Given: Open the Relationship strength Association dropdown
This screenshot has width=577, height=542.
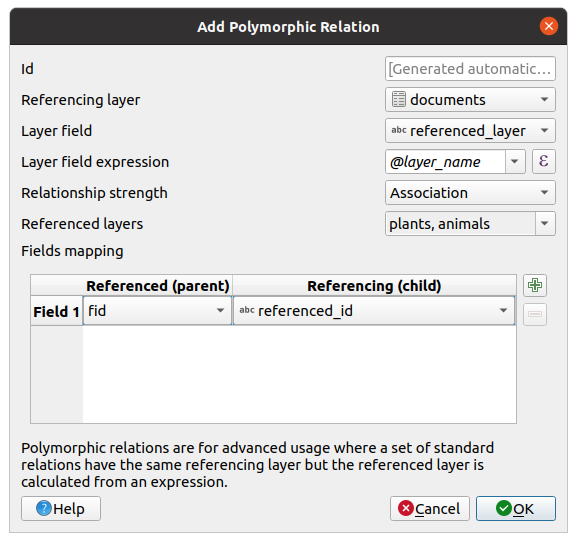Looking at the screenshot, I should pyautogui.click(x=470, y=192).
